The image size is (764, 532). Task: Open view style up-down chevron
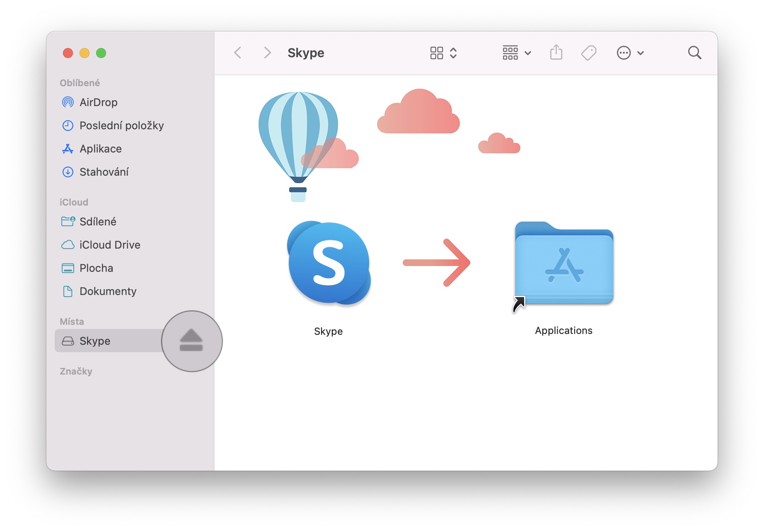[453, 53]
